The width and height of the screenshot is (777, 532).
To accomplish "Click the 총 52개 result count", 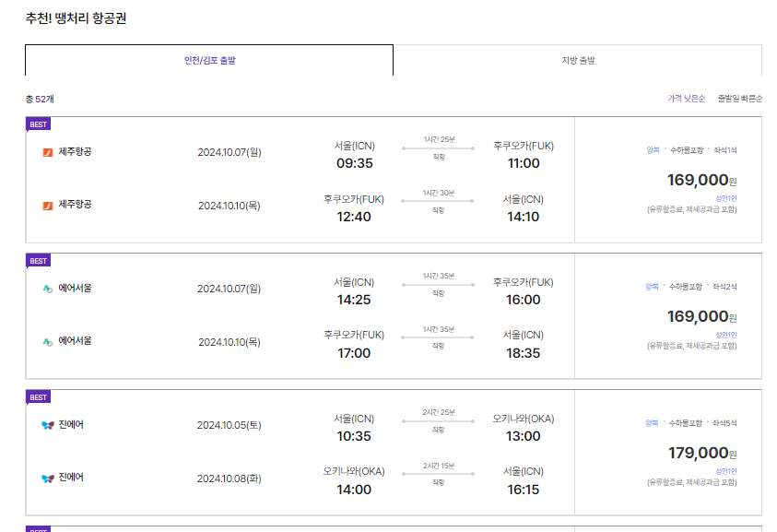I will coord(40,99).
